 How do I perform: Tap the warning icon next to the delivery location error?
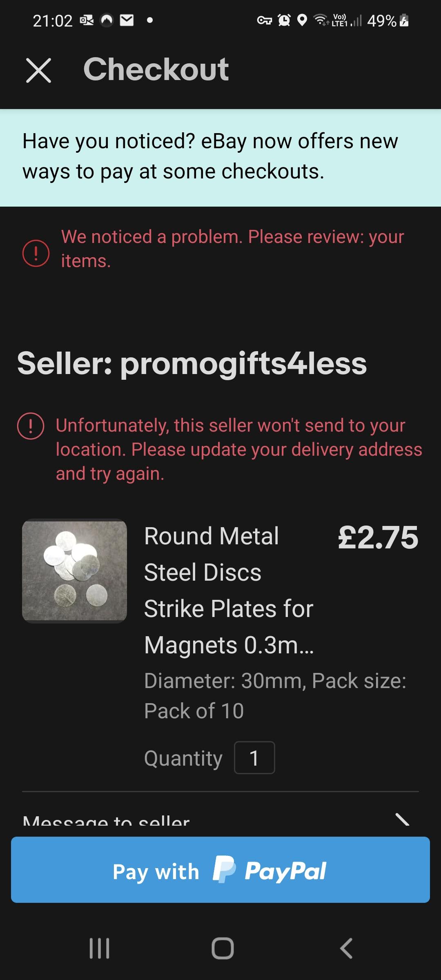[31, 426]
